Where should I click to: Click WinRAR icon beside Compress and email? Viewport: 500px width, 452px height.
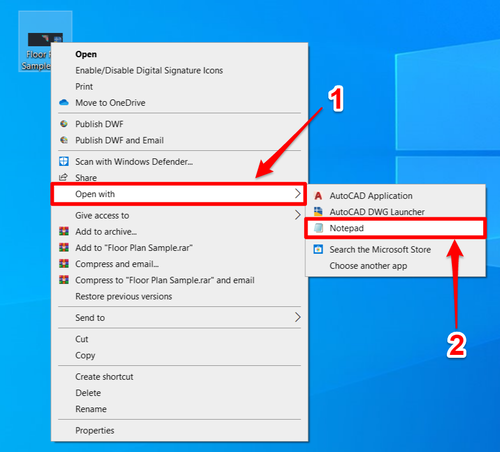[64, 264]
